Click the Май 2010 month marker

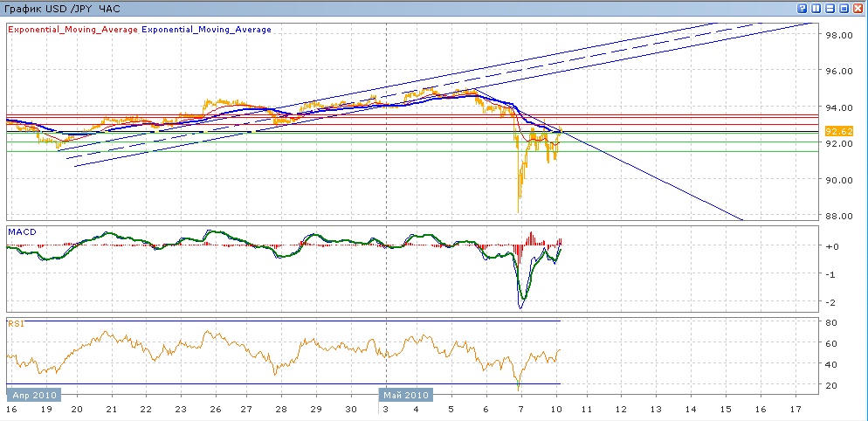pyautogui.click(x=406, y=394)
